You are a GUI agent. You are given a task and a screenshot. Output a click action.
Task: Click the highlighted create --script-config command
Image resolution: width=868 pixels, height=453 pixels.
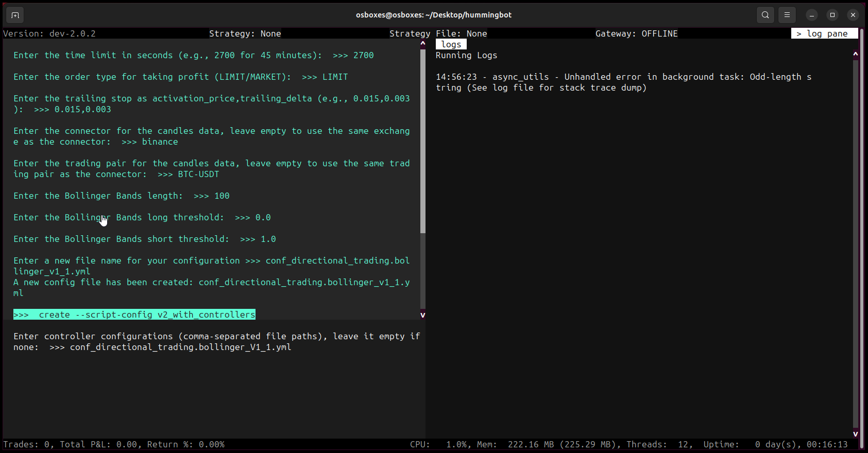coord(134,315)
